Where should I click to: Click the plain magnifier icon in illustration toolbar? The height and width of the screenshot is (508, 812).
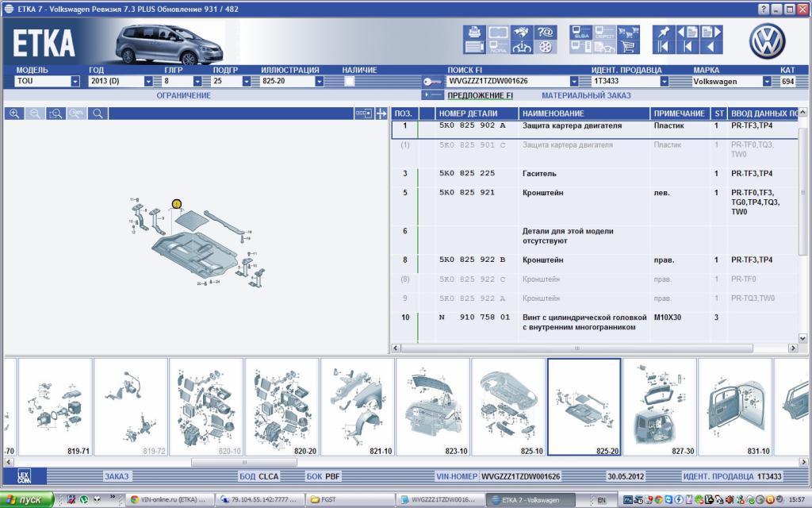click(x=98, y=114)
